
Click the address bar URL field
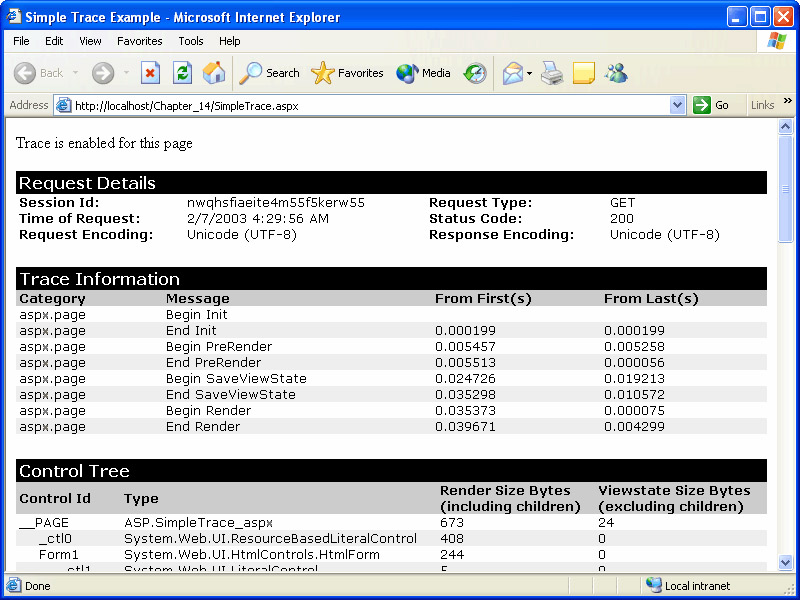click(370, 105)
